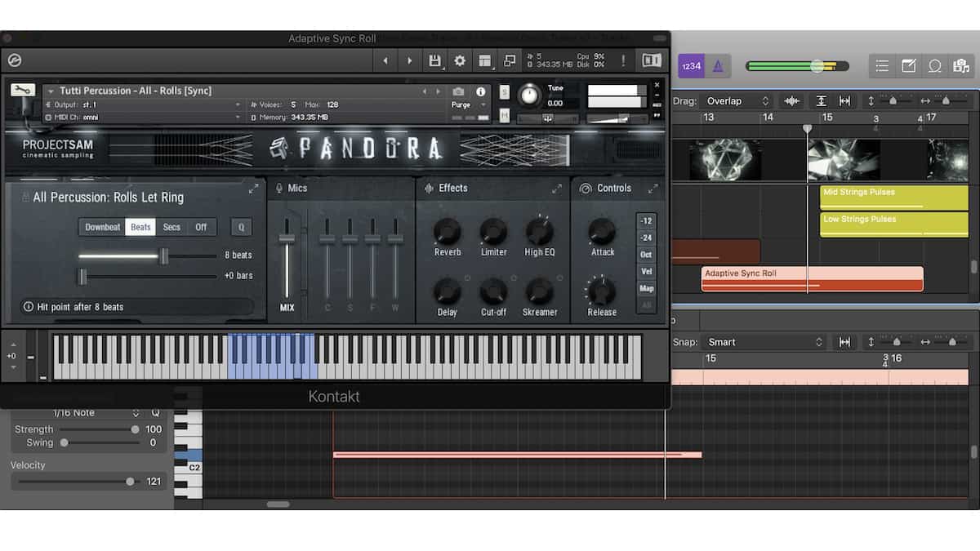Open the Snap Smart dropdown
The height and width of the screenshot is (551, 980).
coord(765,342)
